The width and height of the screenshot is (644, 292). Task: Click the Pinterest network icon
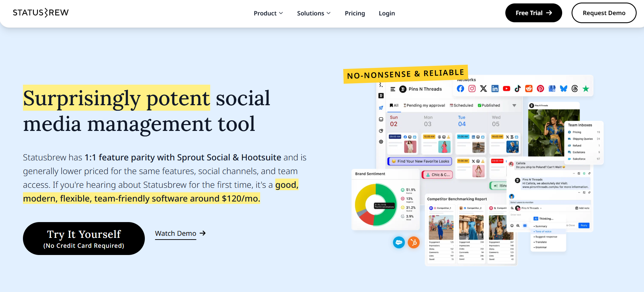540,89
